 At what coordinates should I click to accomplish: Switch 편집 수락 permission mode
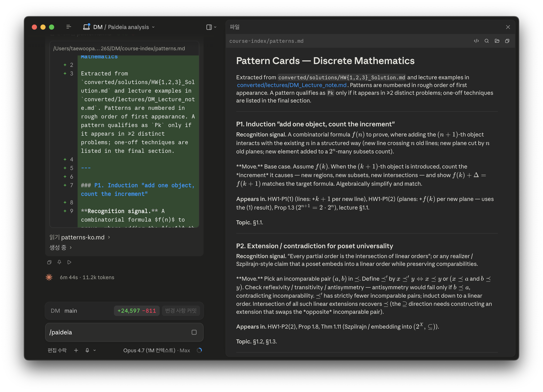tap(57, 350)
